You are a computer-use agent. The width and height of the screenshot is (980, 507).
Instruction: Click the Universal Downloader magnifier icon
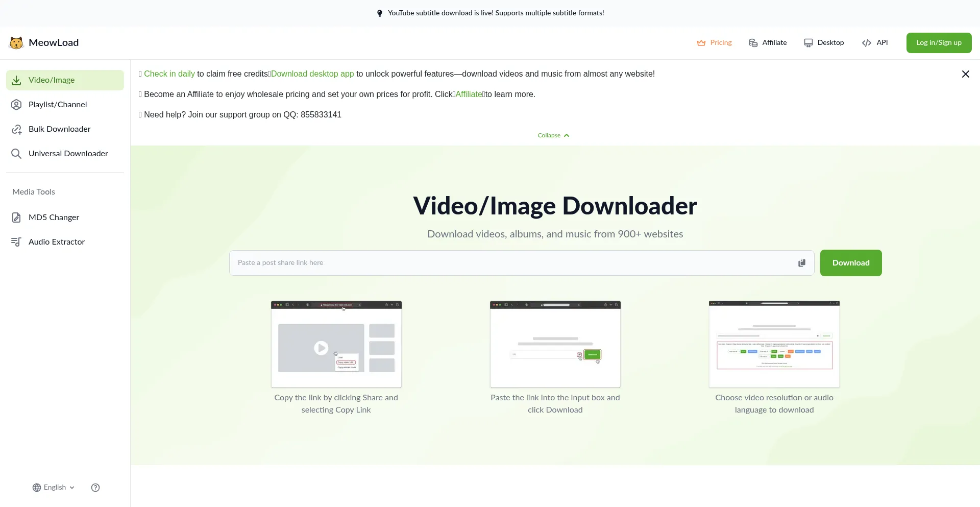pyautogui.click(x=16, y=154)
